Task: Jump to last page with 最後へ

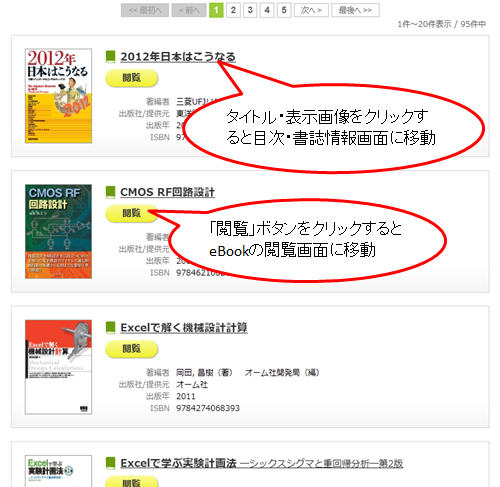Action: point(355,10)
